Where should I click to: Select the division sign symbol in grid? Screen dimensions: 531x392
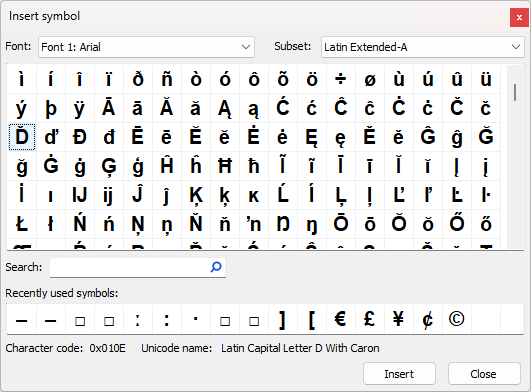tap(341, 79)
